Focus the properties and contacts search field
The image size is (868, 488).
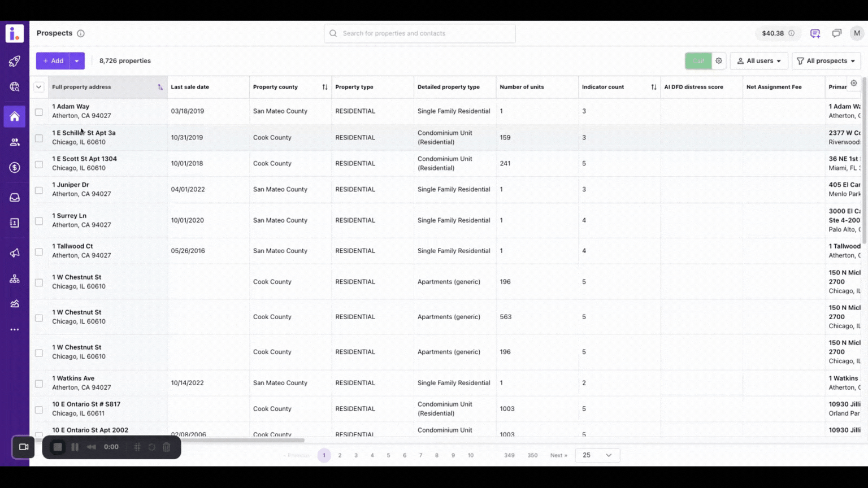coord(420,33)
